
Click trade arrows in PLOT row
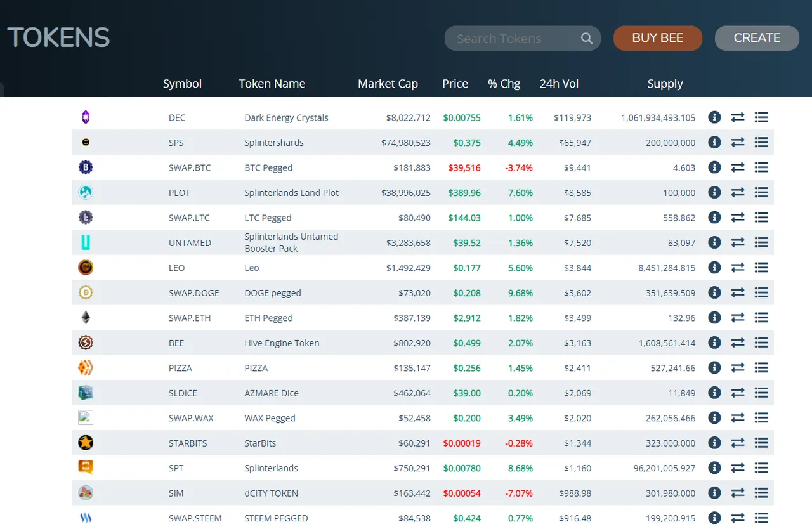click(x=737, y=192)
